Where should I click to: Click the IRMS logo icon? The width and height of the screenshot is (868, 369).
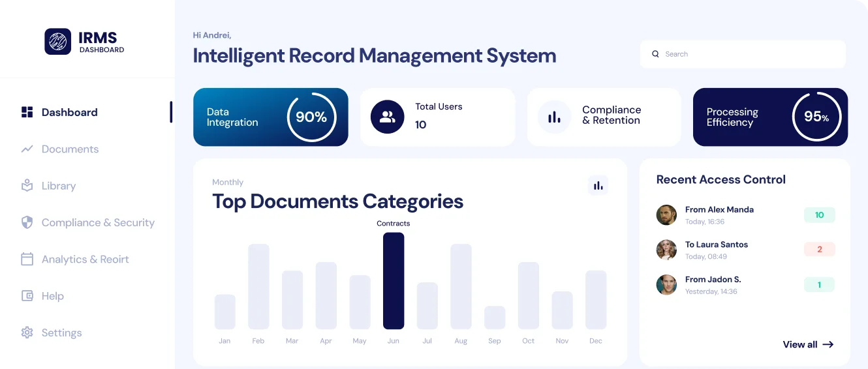(57, 42)
